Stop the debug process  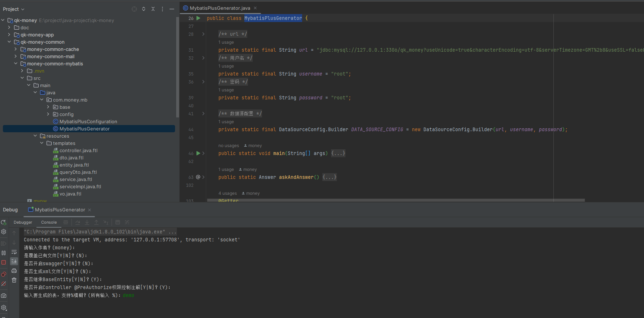click(4, 262)
